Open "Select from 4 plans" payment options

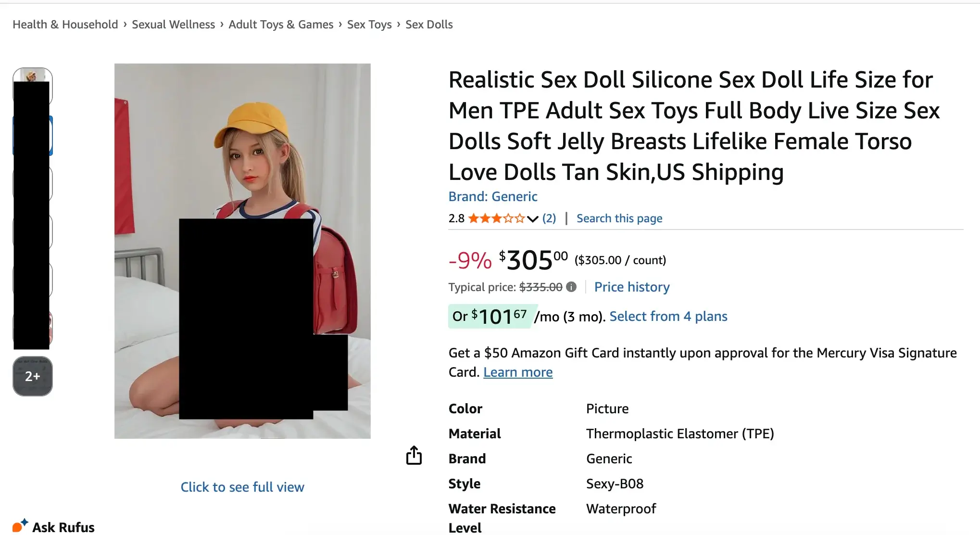pos(668,316)
